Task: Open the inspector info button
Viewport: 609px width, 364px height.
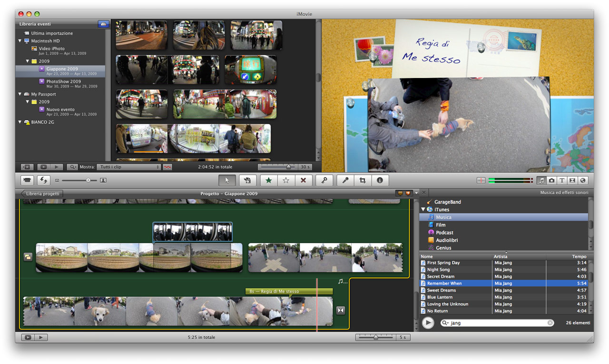Action: click(380, 180)
